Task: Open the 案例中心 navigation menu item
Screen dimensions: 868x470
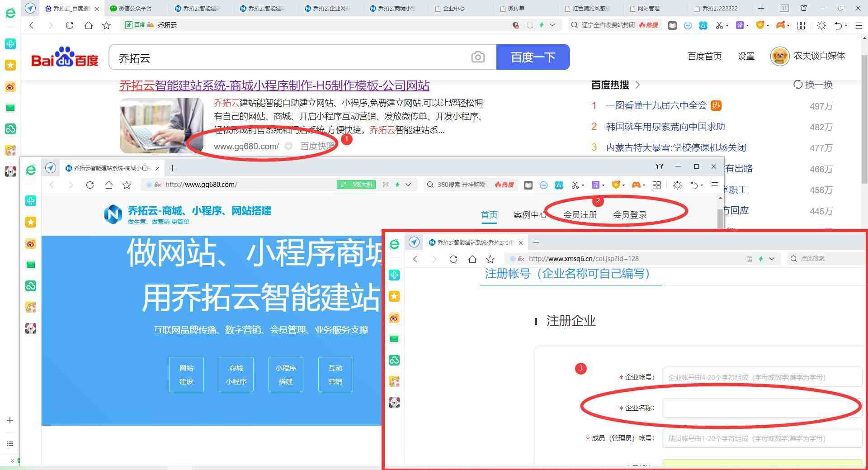Action: [x=530, y=215]
